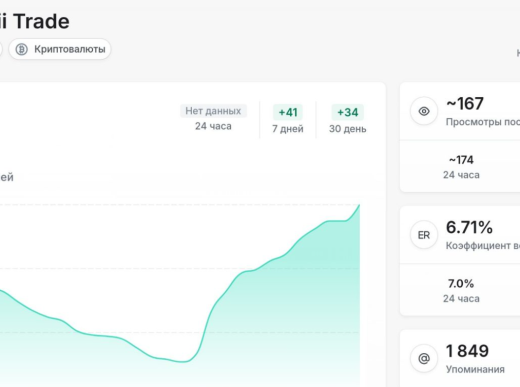The width and height of the screenshot is (520, 387).
Task: Click the peak point of subscriber chart
Action: (x=359, y=205)
